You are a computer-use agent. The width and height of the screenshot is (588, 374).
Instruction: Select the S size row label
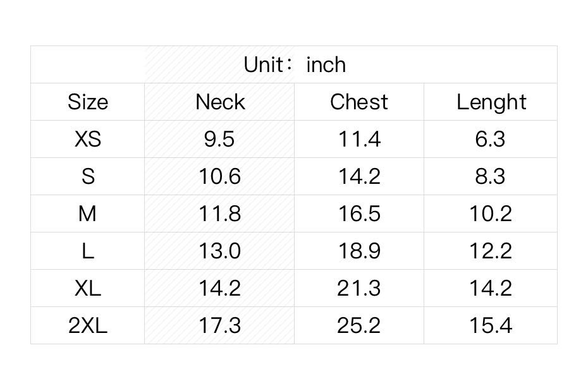click(88, 176)
